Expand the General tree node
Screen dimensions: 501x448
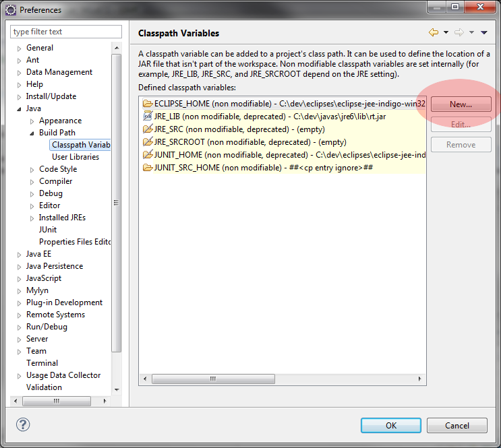point(19,49)
